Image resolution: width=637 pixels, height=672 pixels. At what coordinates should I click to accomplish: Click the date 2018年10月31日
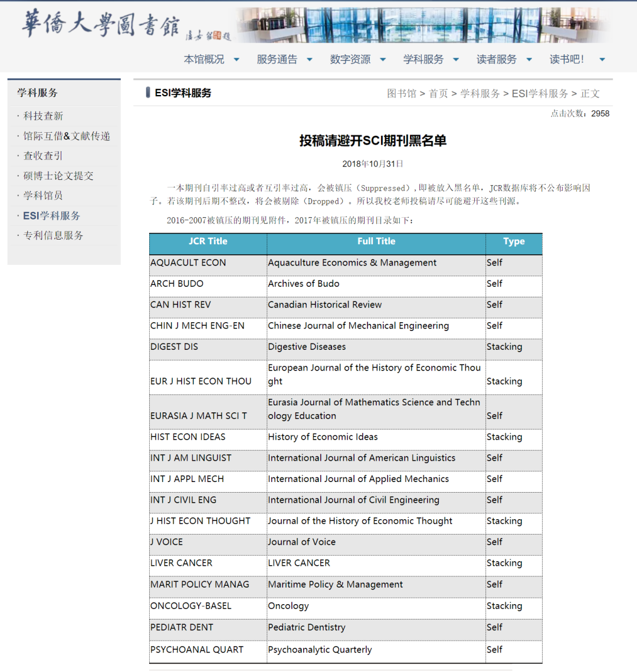(373, 163)
